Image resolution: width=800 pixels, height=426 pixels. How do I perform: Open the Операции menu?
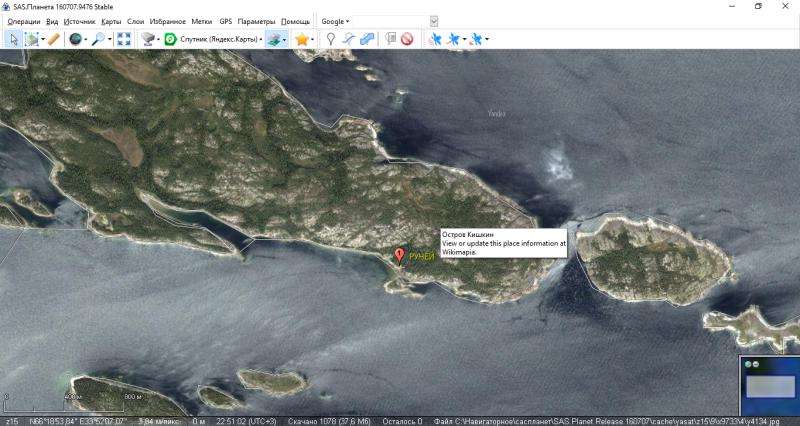pos(24,21)
